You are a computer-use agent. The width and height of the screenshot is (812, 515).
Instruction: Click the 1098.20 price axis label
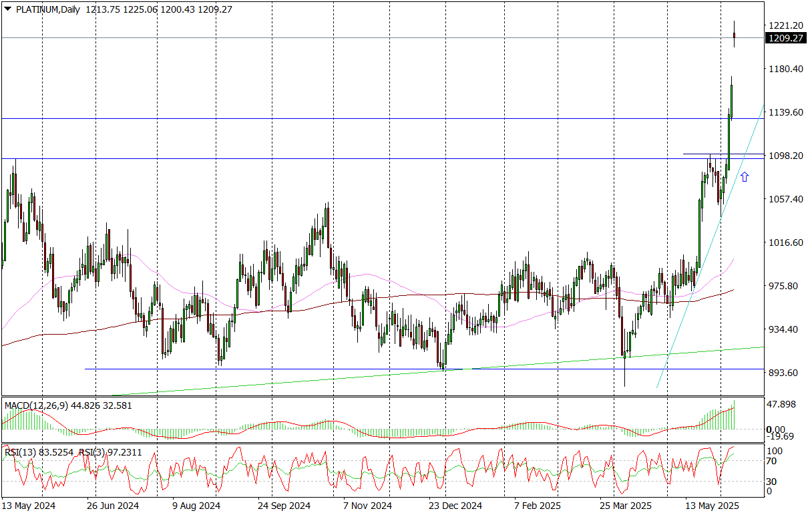[785, 156]
